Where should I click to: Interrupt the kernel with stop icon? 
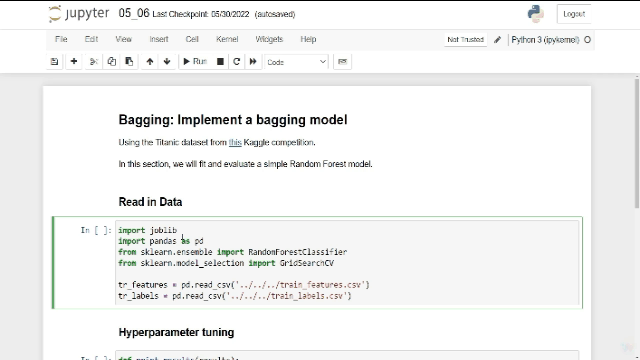(x=220, y=62)
